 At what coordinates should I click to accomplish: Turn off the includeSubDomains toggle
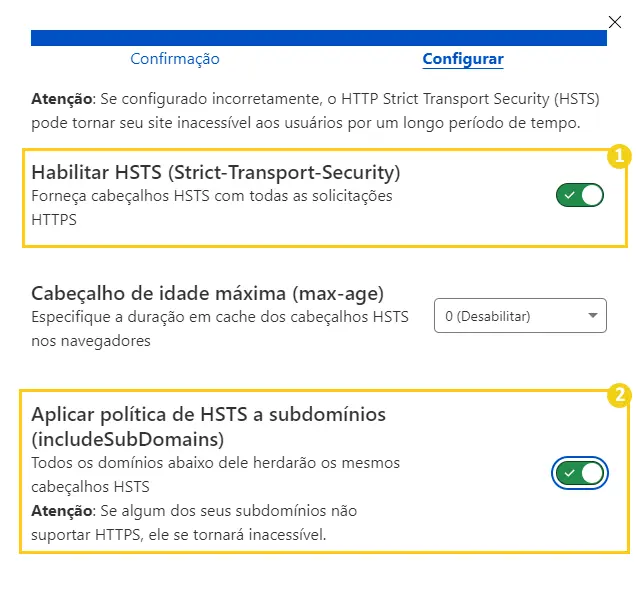click(580, 472)
